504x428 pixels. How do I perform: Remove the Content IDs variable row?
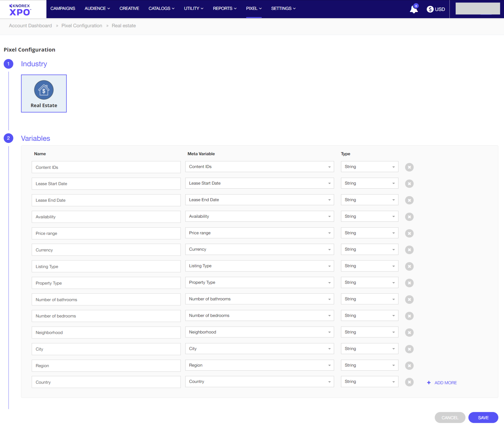pyautogui.click(x=409, y=167)
